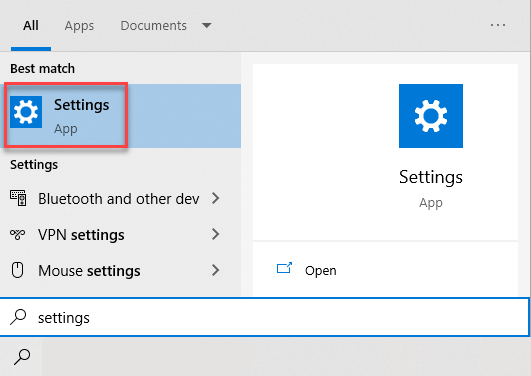Image resolution: width=531 pixels, height=376 pixels.
Task: Click the taskbar search magnifier icon
Action: click(x=22, y=357)
